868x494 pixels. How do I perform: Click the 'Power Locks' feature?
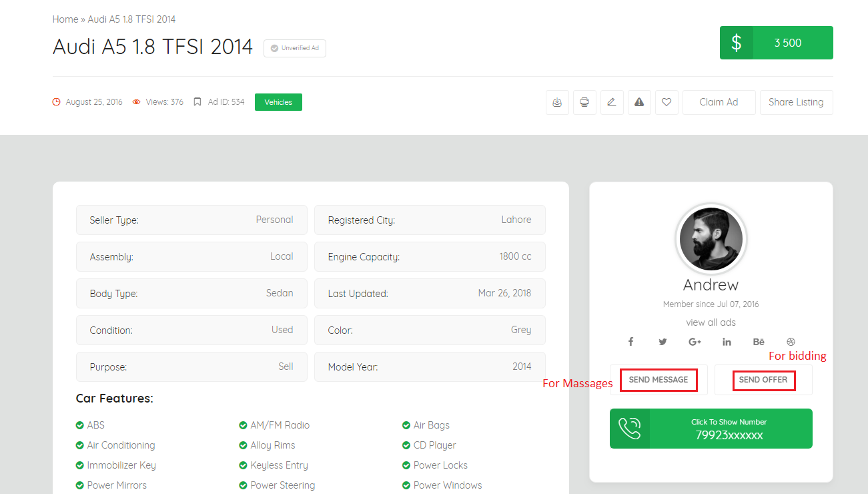435,465
